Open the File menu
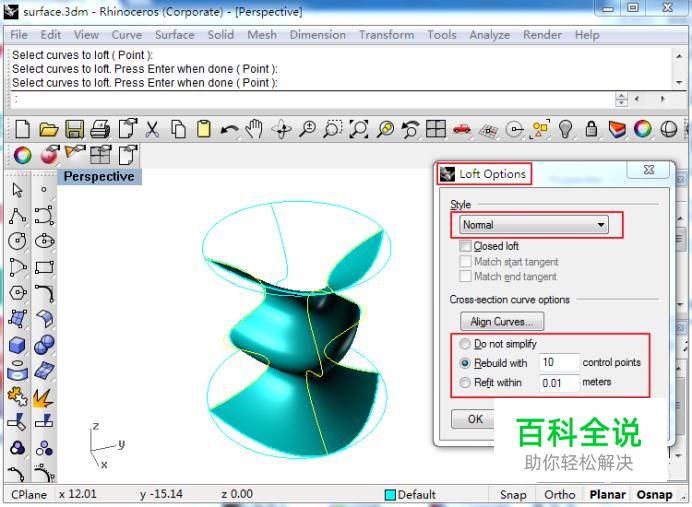692x507 pixels. (x=19, y=35)
